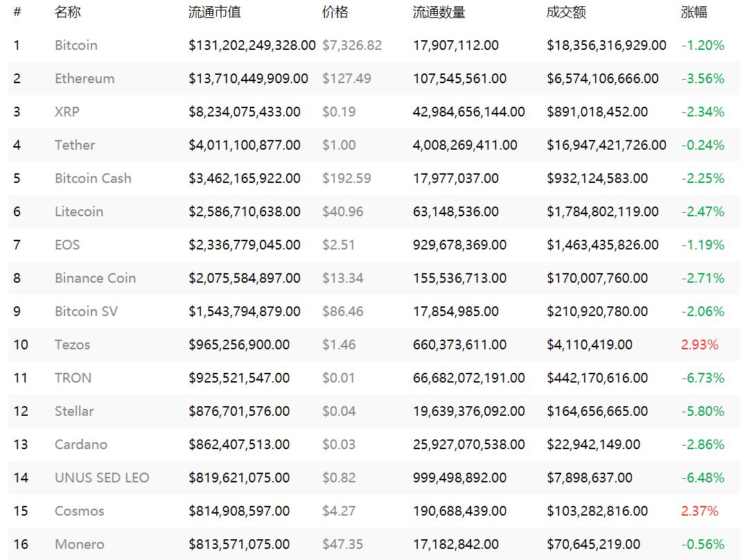Open the Cosmos coin page
The image size is (740, 560).
(79, 511)
